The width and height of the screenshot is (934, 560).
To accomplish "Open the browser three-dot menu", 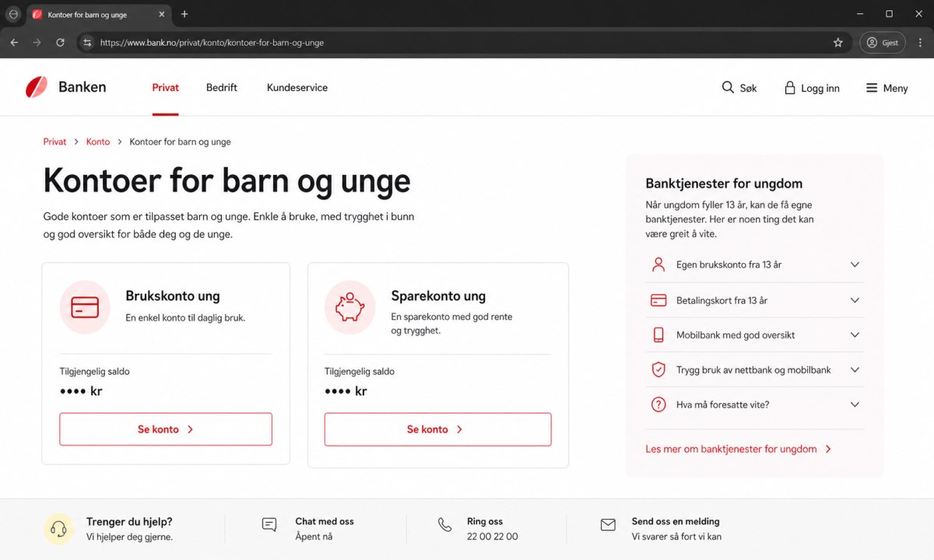I will [x=920, y=43].
